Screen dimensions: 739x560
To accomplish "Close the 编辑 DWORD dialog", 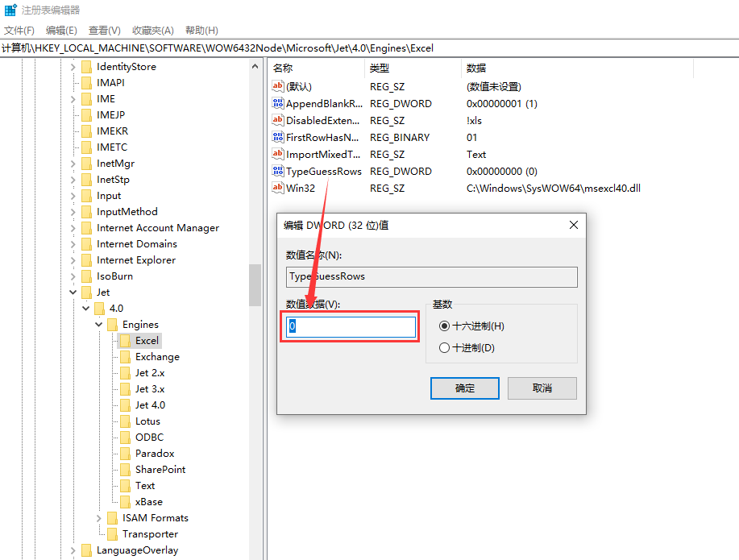I will click(574, 225).
